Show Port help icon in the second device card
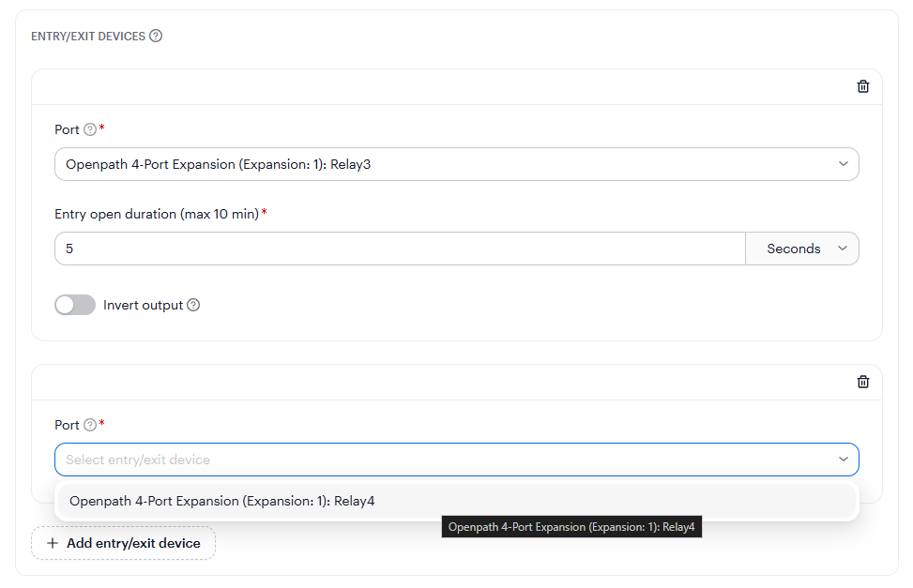 click(x=90, y=425)
